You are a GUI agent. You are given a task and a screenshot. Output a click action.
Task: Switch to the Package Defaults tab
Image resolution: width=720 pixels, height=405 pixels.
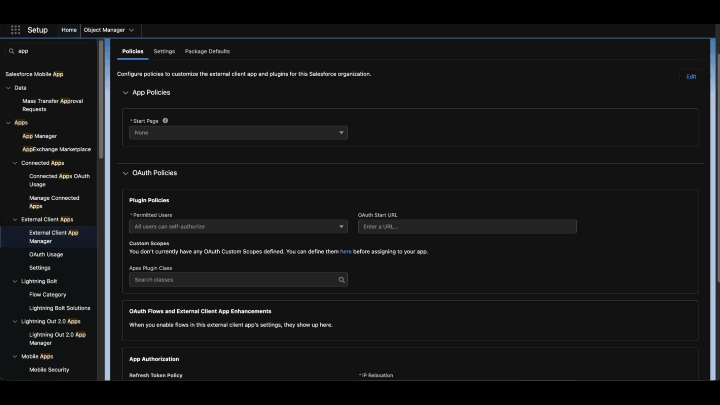point(207,51)
